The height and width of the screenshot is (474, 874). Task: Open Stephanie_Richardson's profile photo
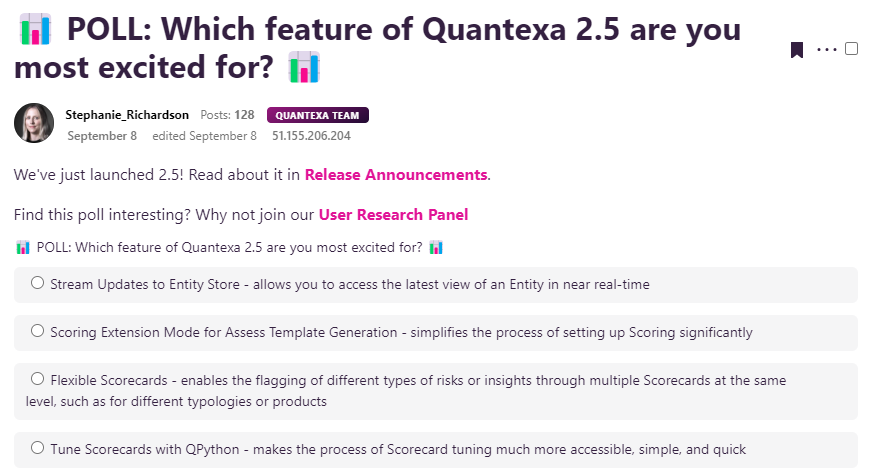(34, 123)
